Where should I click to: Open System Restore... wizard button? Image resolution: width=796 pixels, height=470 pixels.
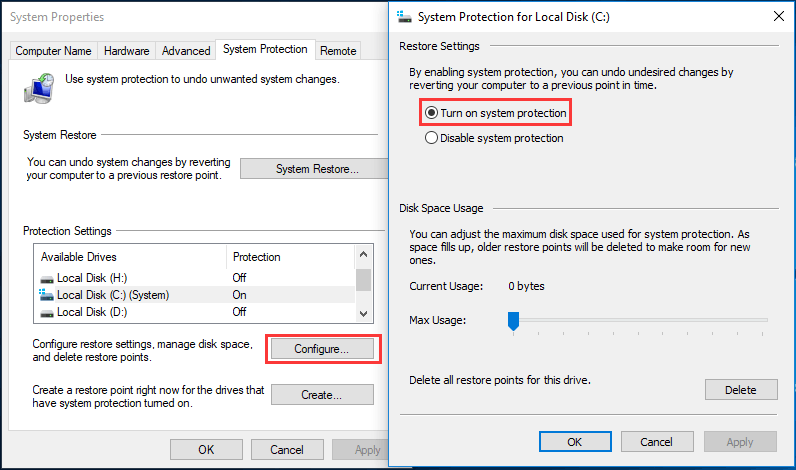click(315, 169)
